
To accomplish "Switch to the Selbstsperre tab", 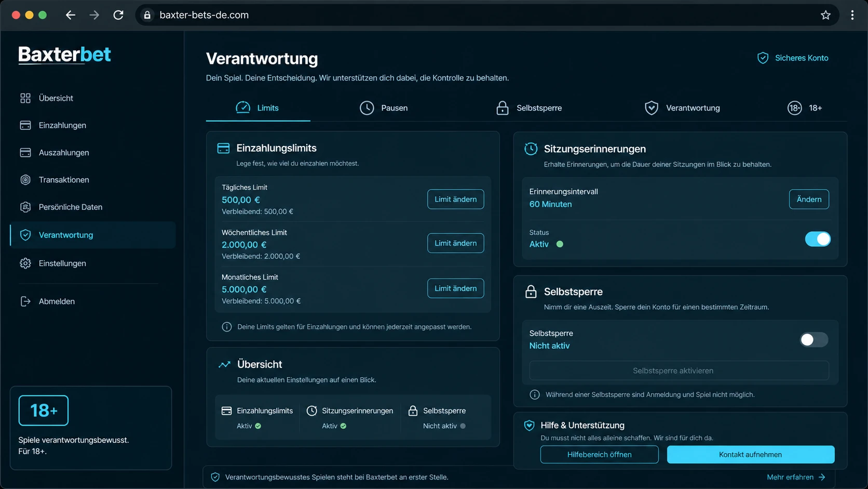I will [x=529, y=108].
